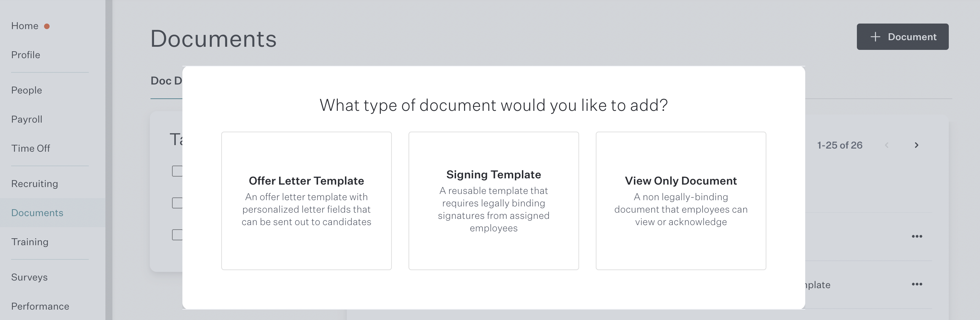Image resolution: width=980 pixels, height=320 pixels.
Task: Go to previous page of results
Action: pyautogui.click(x=887, y=145)
